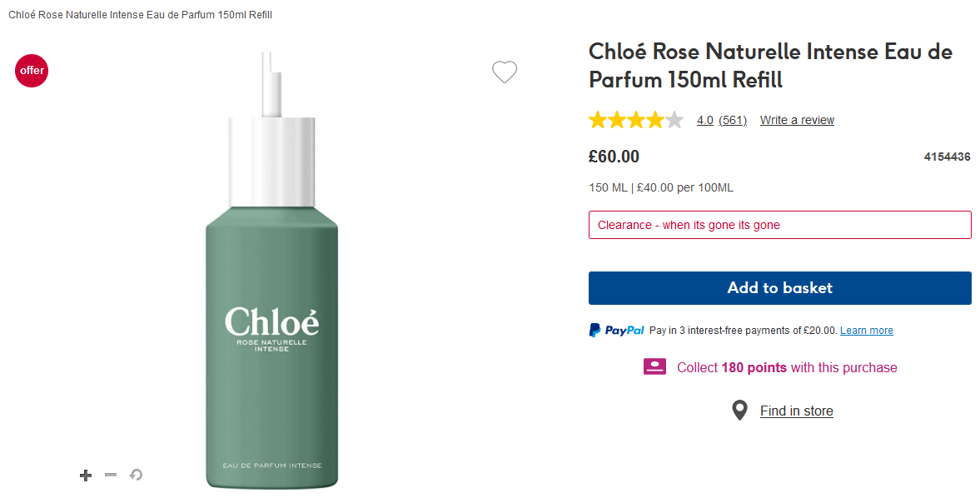The width and height of the screenshot is (980, 498).
Task: Click the map pin location icon
Action: pyautogui.click(x=739, y=411)
